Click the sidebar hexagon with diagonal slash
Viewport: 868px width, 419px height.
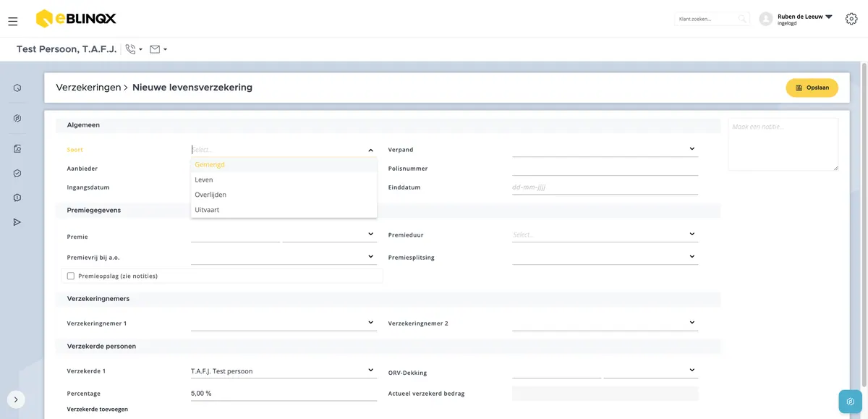click(x=17, y=119)
